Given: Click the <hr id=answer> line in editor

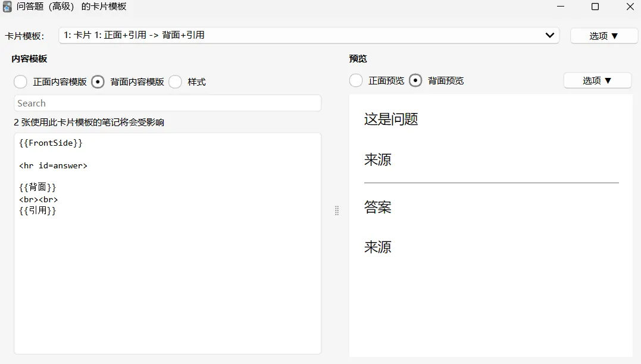Looking at the screenshot, I should pyautogui.click(x=53, y=165).
